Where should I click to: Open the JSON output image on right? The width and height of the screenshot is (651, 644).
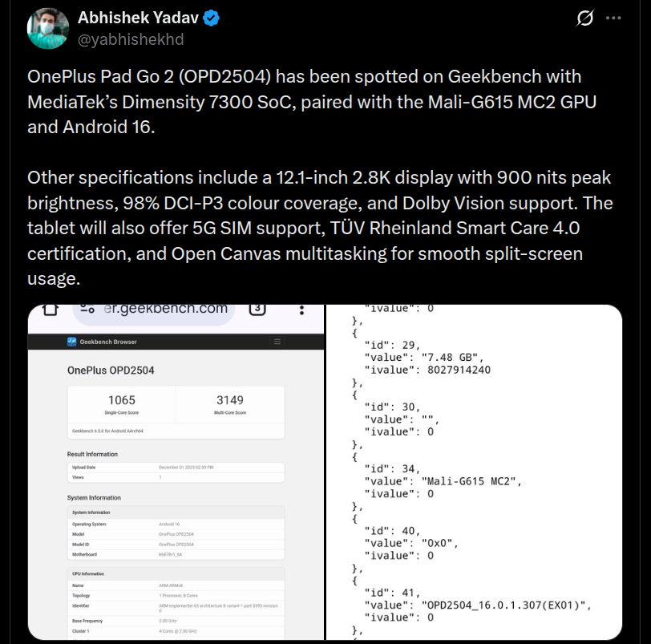[474, 472]
